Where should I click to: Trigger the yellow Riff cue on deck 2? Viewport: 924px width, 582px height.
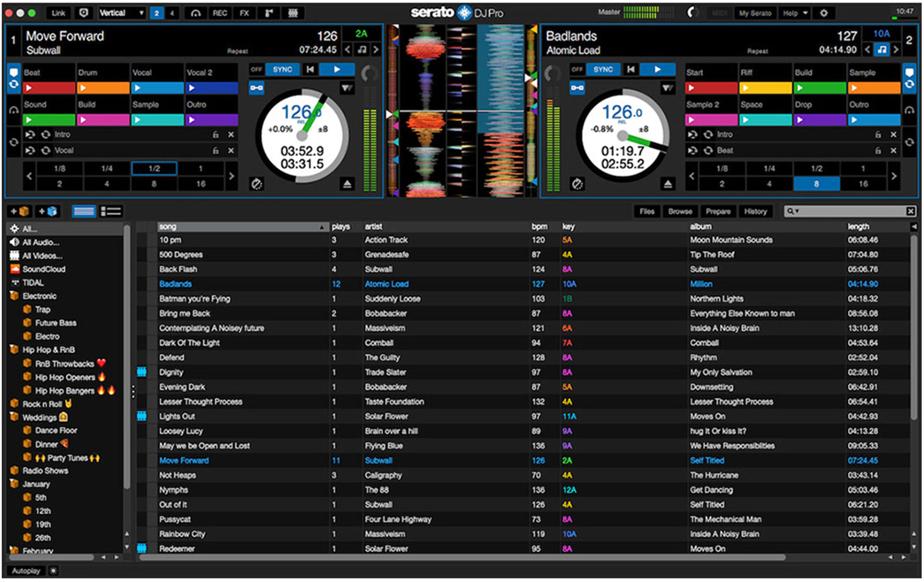tap(765, 88)
